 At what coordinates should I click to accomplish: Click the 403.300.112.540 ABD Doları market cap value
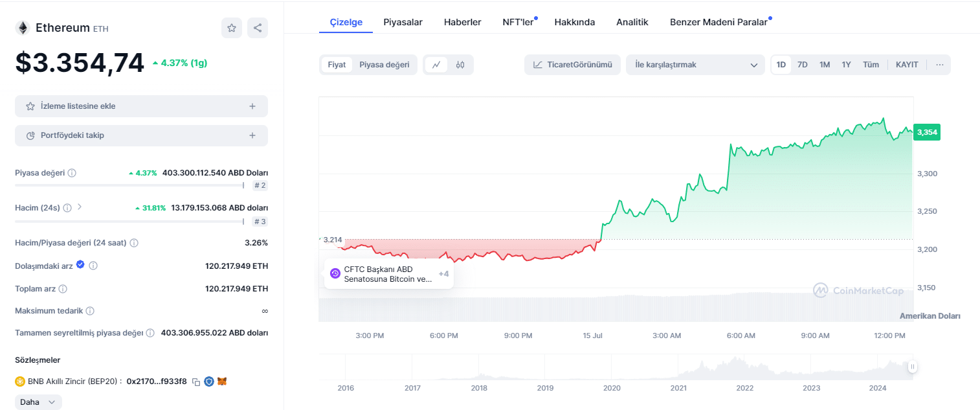click(x=215, y=173)
